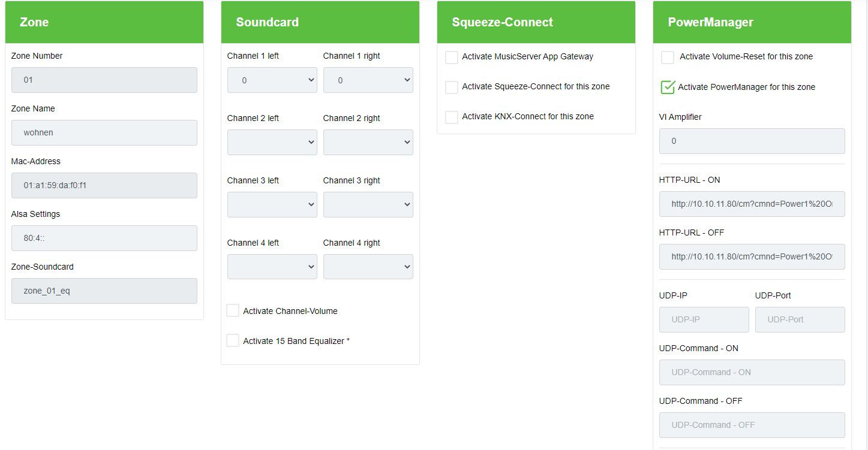Click the UDP-IP input field
868x450 pixels.
pos(704,320)
